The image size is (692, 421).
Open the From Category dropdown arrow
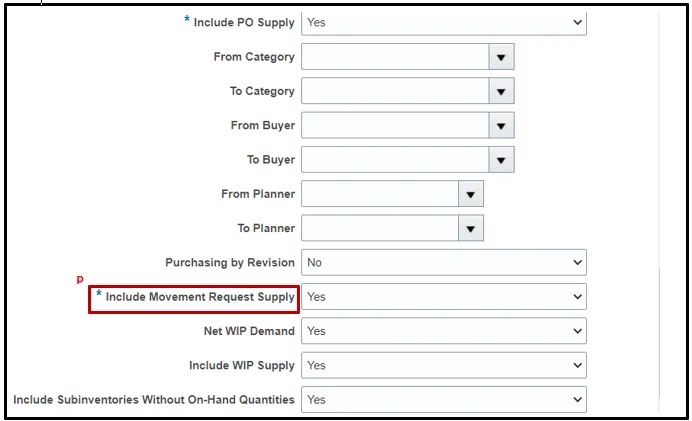pos(501,57)
